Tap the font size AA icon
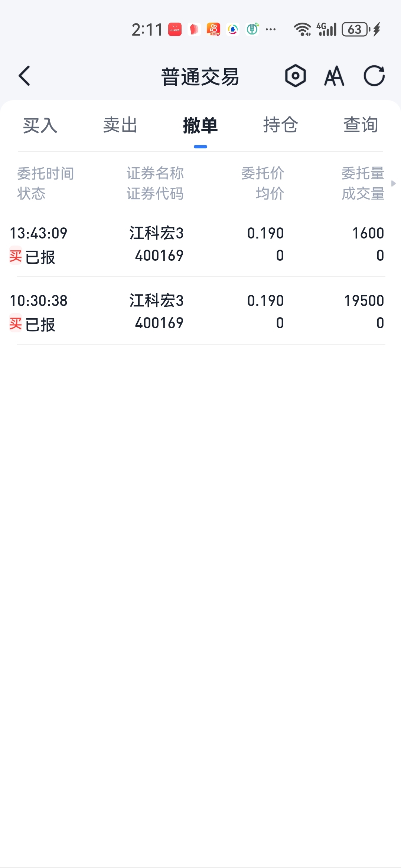This screenshot has width=401, height=868. pyautogui.click(x=334, y=76)
